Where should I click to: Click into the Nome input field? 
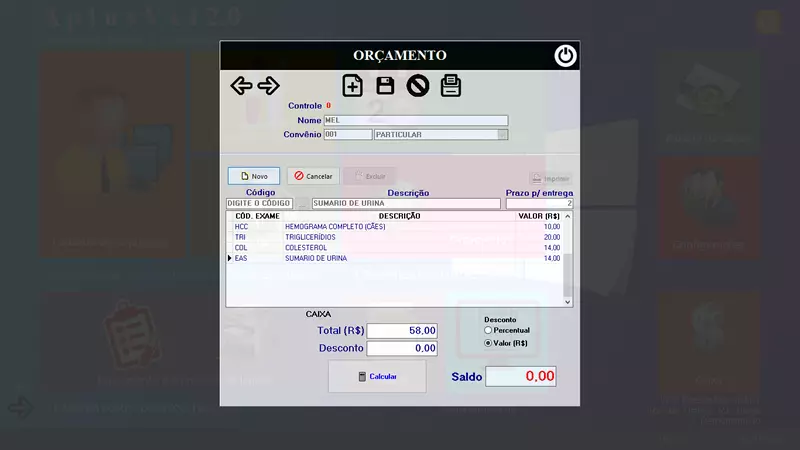tap(415, 120)
